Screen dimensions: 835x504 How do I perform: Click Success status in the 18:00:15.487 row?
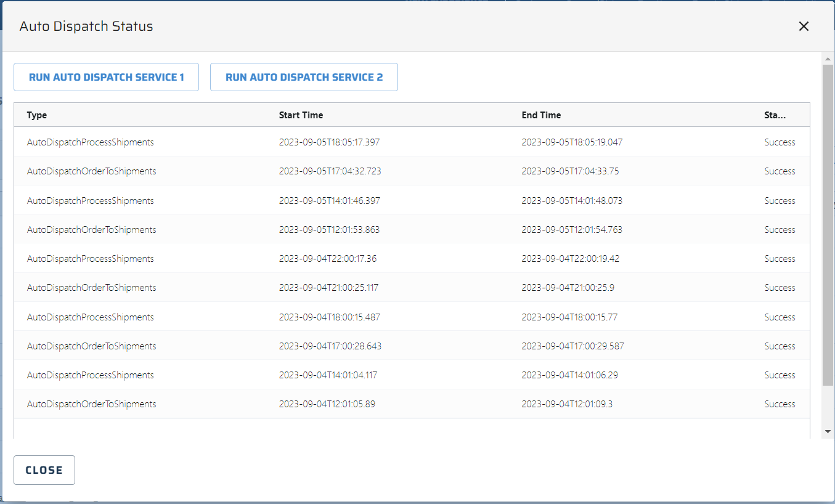pyautogui.click(x=780, y=317)
